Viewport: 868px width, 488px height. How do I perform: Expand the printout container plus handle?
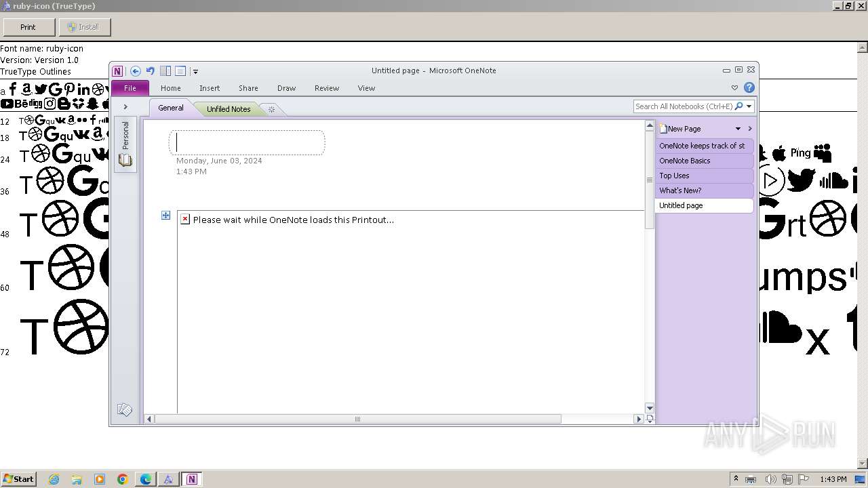(165, 216)
